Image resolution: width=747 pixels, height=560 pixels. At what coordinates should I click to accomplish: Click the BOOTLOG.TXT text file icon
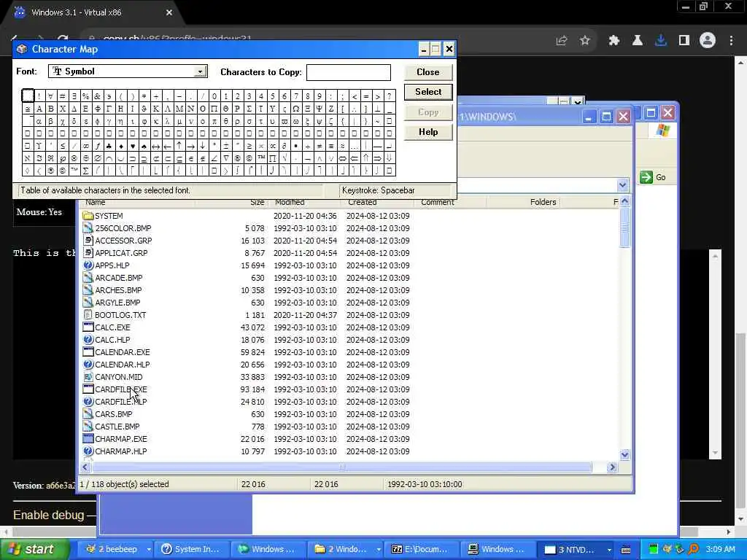click(x=88, y=315)
